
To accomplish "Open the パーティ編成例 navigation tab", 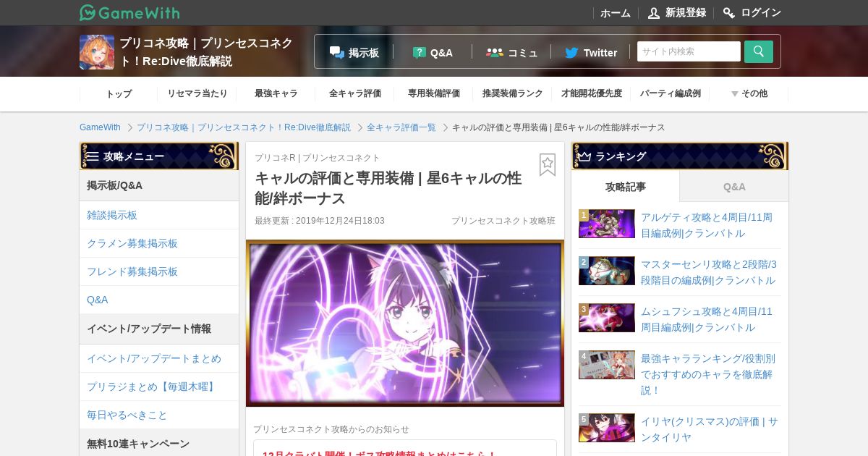I will [x=670, y=93].
